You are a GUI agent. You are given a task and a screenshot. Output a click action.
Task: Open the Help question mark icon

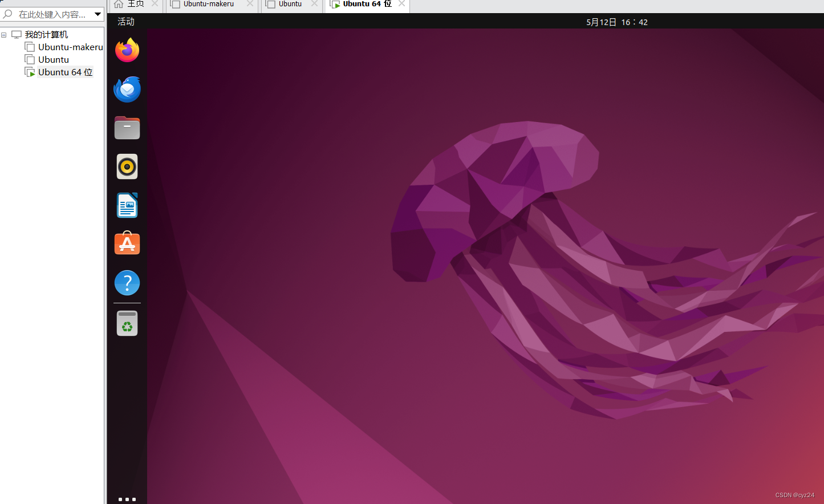tap(127, 283)
